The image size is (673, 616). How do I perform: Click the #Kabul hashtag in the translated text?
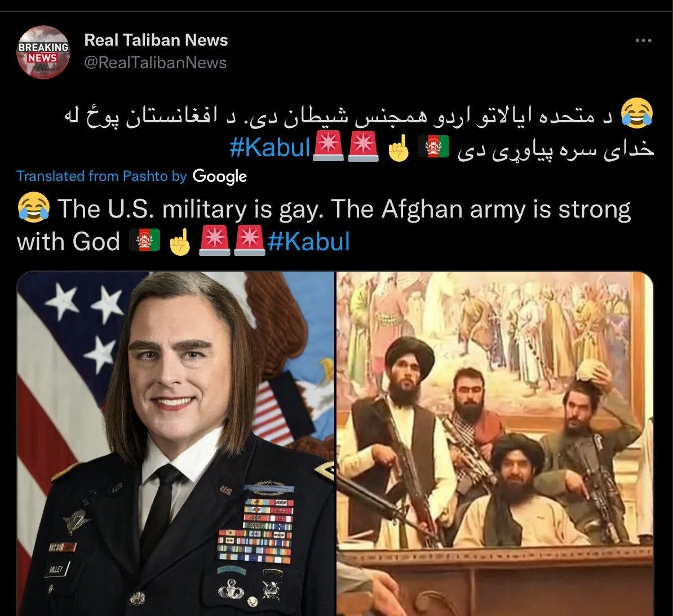(x=309, y=241)
